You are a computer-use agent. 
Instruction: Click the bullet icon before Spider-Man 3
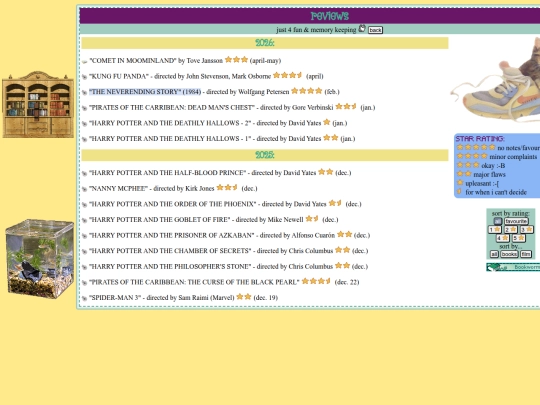pyautogui.click(x=84, y=298)
